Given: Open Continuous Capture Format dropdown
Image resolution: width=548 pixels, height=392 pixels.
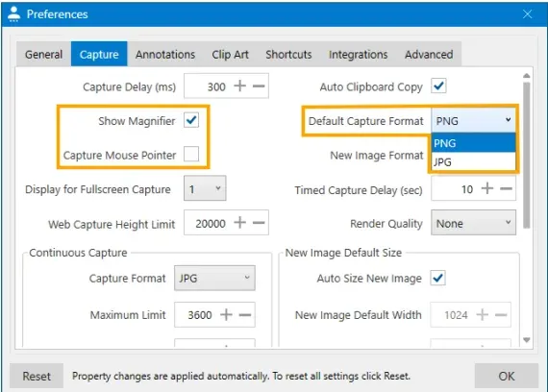Looking at the screenshot, I should (214, 278).
